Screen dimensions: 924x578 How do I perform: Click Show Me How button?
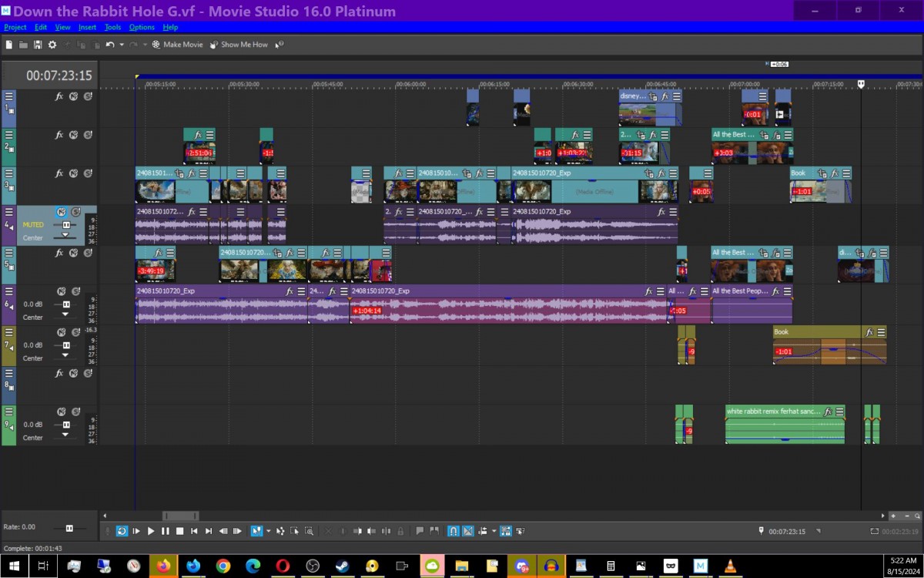click(239, 45)
